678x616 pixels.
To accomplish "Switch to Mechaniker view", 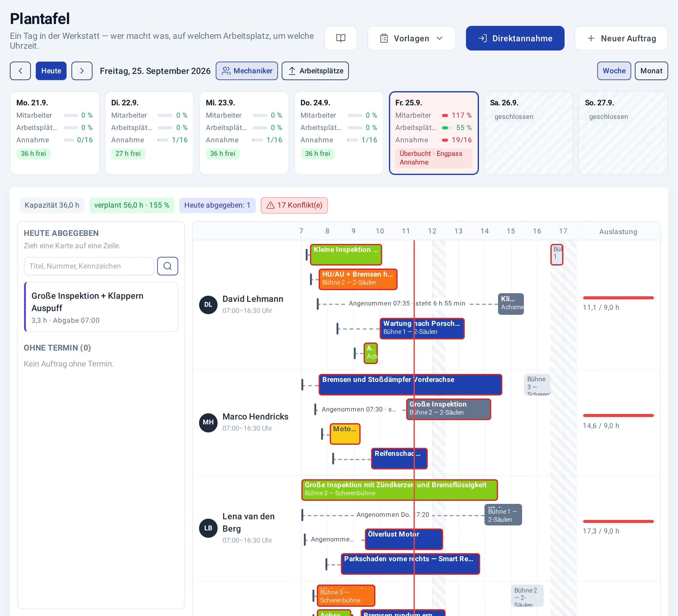I will pos(247,71).
